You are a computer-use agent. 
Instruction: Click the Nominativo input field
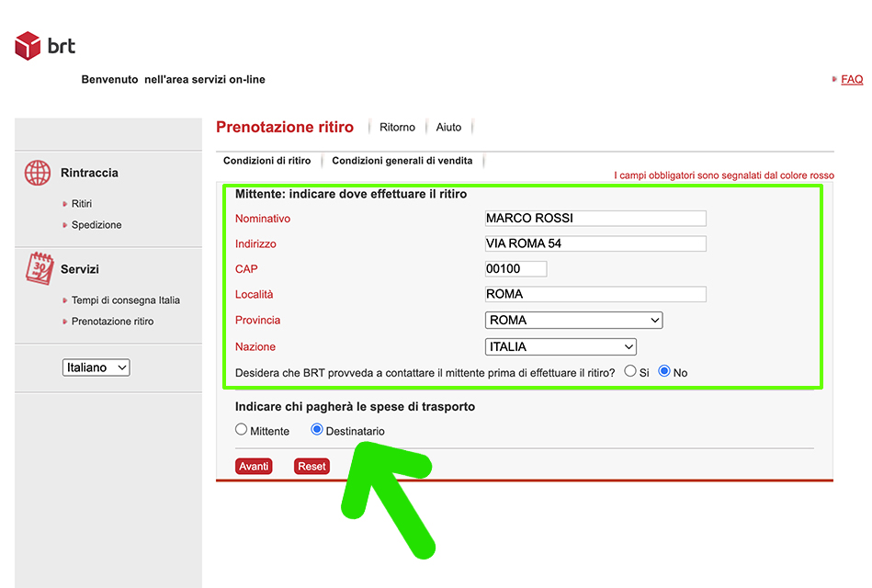point(595,219)
